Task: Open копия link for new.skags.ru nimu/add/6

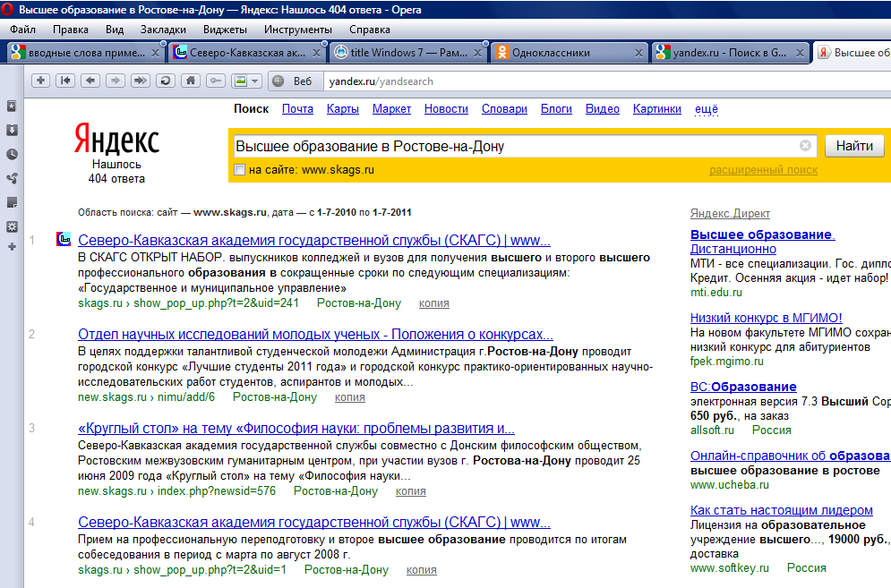Action: coord(349,397)
